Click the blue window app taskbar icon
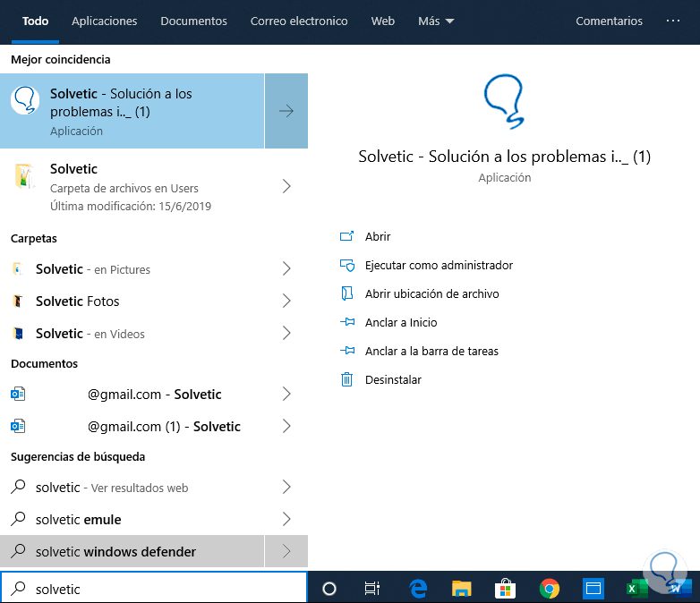This screenshot has height=603, width=700. (593, 589)
